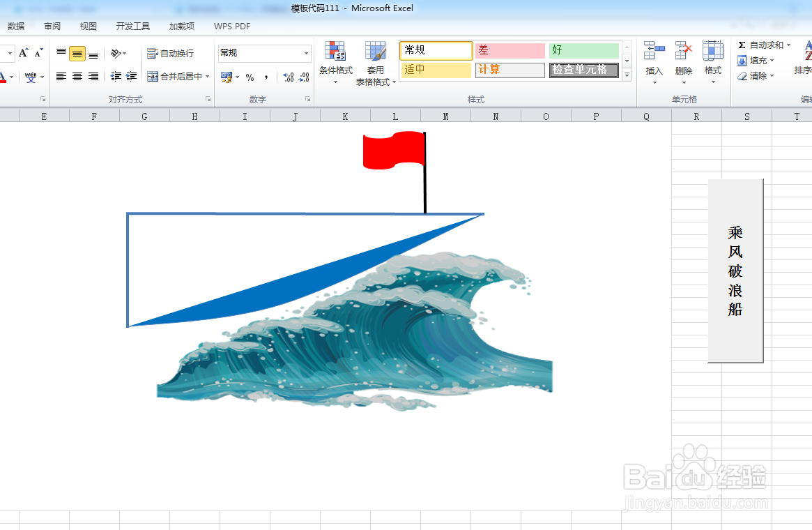
Task: Click the 插入 insert cells icon
Action: 654,52
